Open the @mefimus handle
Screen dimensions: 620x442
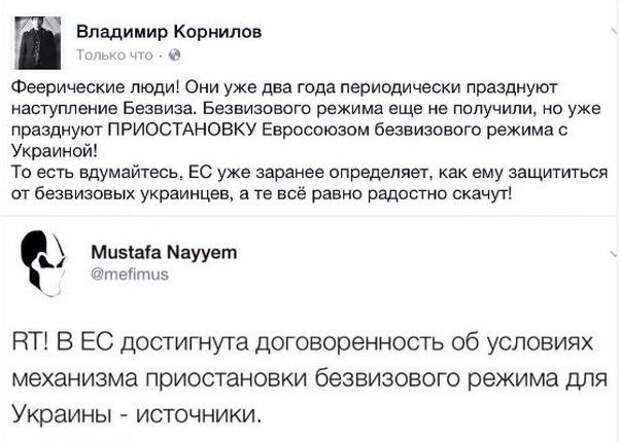pyautogui.click(x=130, y=274)
